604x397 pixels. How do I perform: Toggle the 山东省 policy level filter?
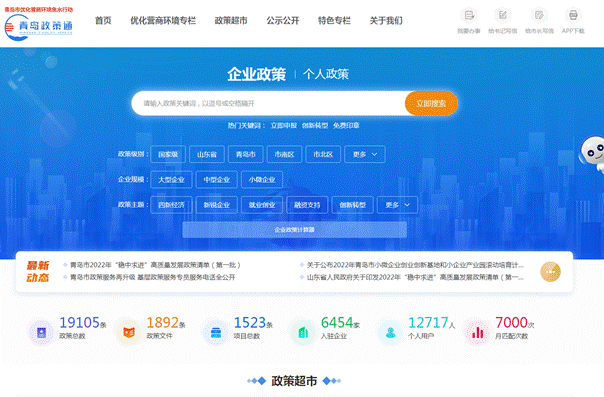coord(207,154)
